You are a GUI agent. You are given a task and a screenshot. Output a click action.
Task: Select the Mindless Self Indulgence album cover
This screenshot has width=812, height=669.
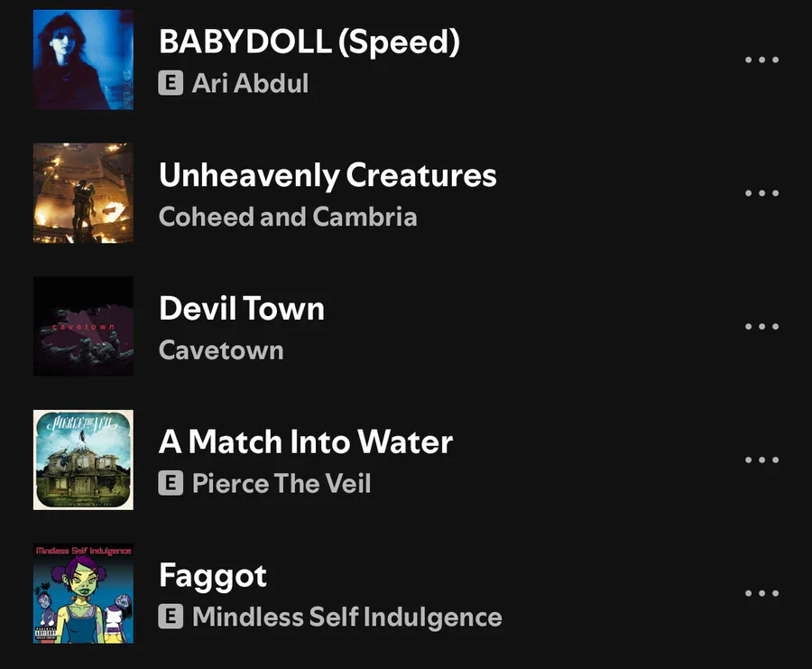pos(83,593)
